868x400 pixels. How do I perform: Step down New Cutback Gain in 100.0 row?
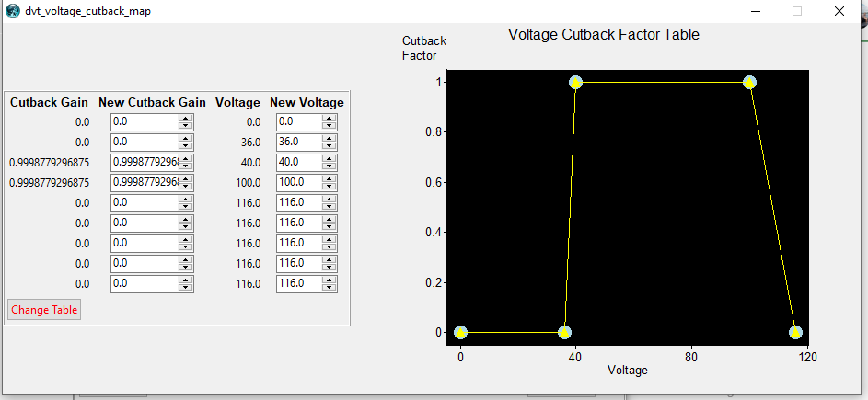tap(186, 187)
